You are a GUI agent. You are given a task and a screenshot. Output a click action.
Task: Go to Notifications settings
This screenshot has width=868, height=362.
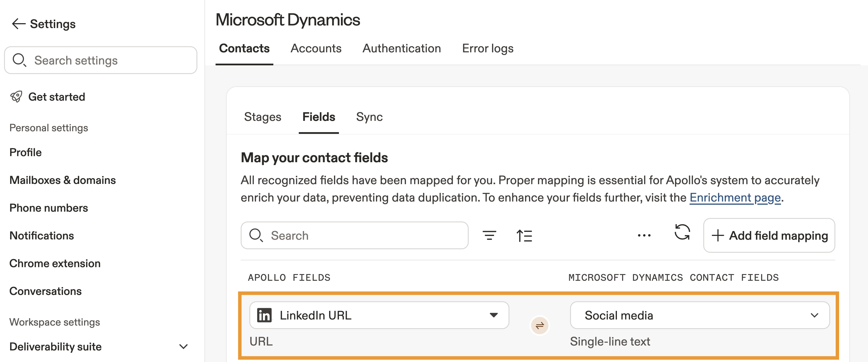point(41,235)
